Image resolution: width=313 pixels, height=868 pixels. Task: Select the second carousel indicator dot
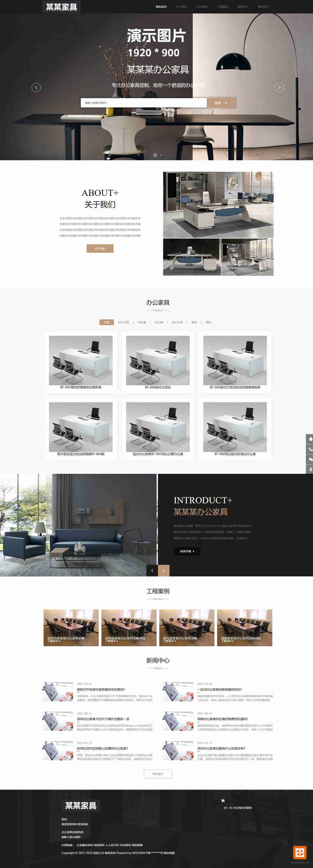pos(161,155)
